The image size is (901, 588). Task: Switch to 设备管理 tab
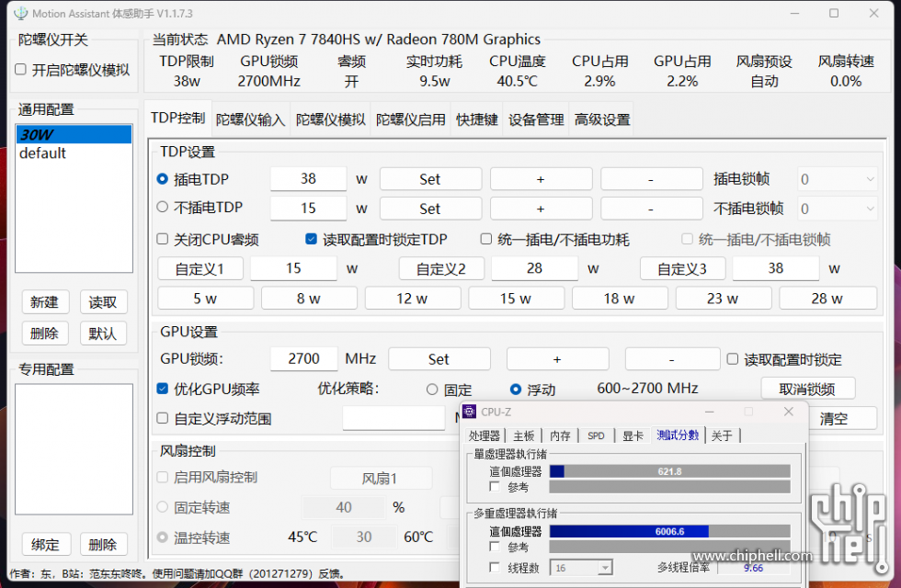point(536,119)
